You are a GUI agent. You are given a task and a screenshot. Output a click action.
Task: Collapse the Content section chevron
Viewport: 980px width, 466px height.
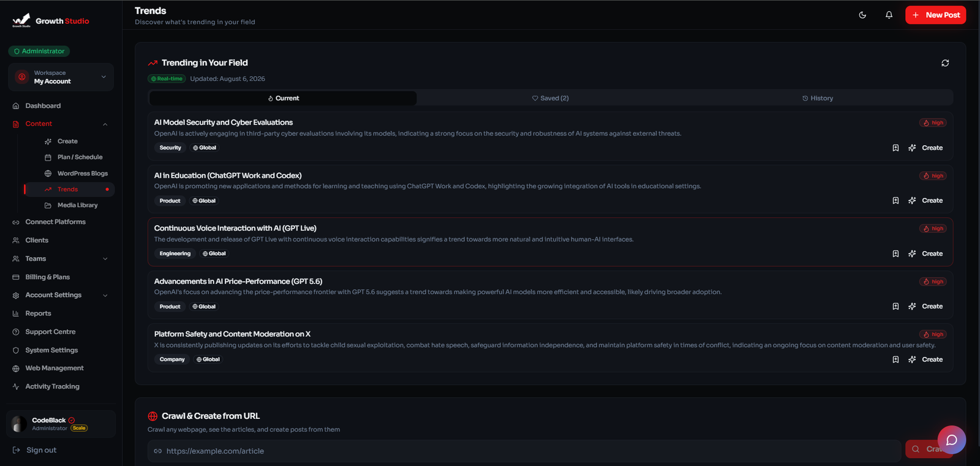click(x=105, y=124)
